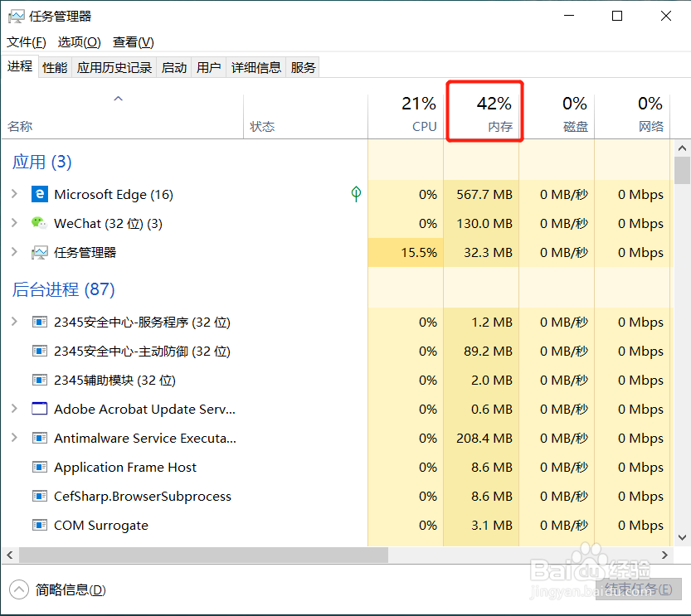Select the Application Frame Host row
The width and height of the screenshot is (691, 616).
tap(338, 467)
